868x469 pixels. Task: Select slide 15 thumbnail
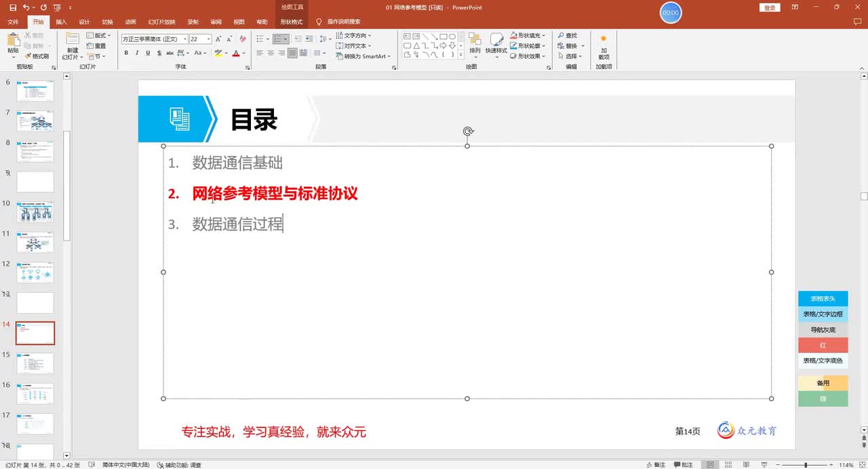[x=35, y=363]
